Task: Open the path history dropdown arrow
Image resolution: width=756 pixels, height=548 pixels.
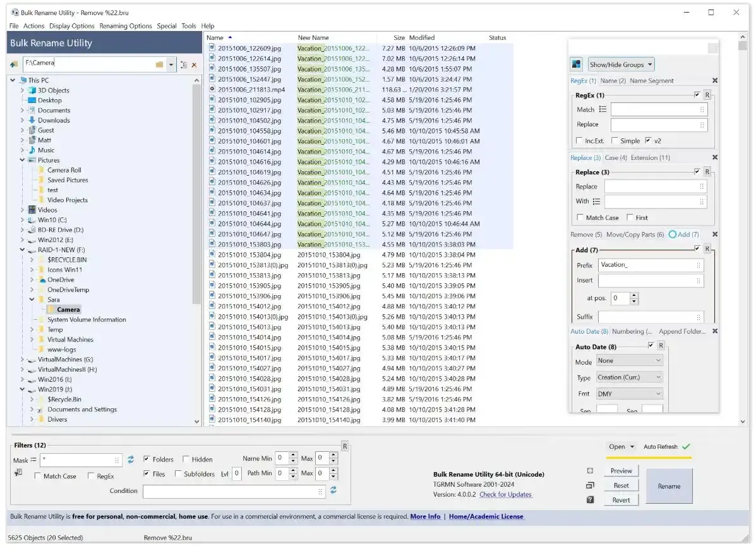Action: [x=171, y=64]
